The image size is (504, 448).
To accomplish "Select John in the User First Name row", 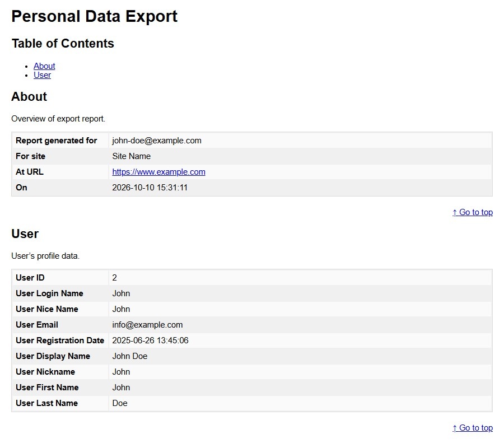I will pos(121,388).
